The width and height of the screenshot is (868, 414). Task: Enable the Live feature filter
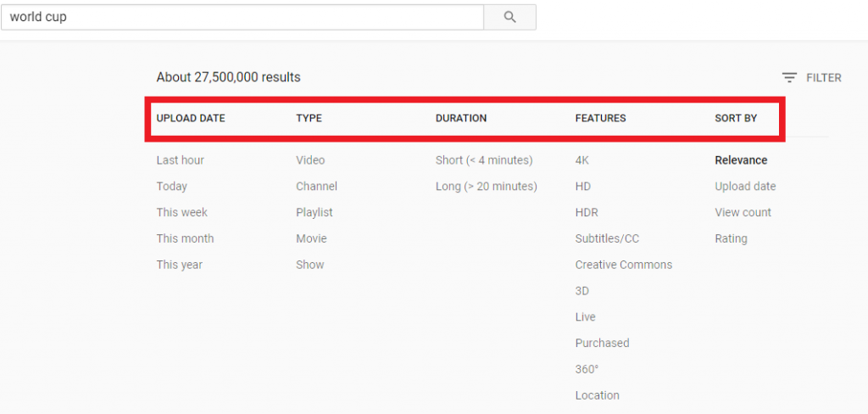coord(586,317)
